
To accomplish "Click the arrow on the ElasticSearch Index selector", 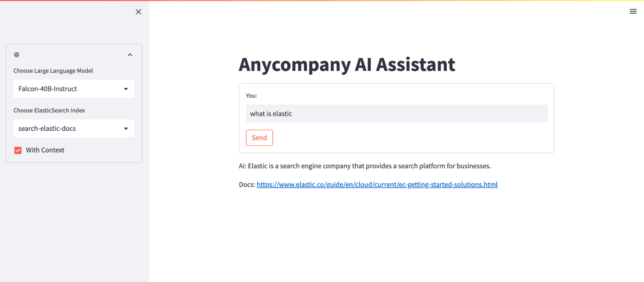I will point(126,129).
